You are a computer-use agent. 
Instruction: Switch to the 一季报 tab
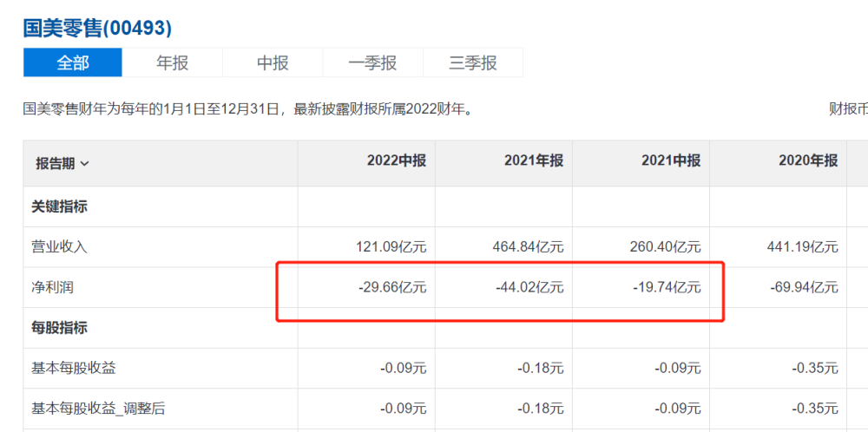pyautogui.click(x=372, y=62)
